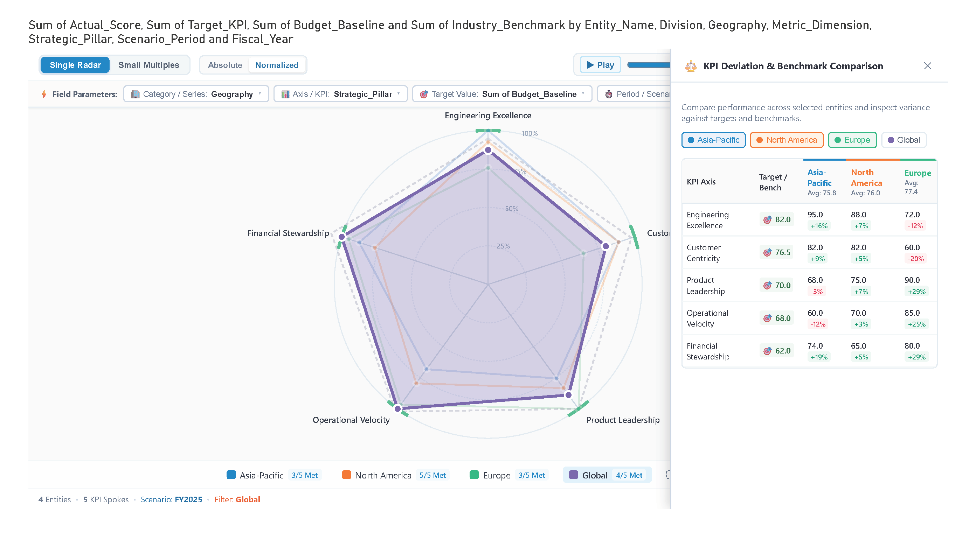Switch to Single Radar view

point(75,65)
